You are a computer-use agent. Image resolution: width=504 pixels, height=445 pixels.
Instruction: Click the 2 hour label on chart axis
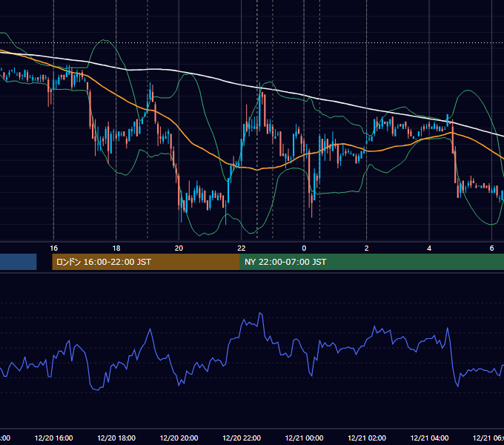coord(366,248)
